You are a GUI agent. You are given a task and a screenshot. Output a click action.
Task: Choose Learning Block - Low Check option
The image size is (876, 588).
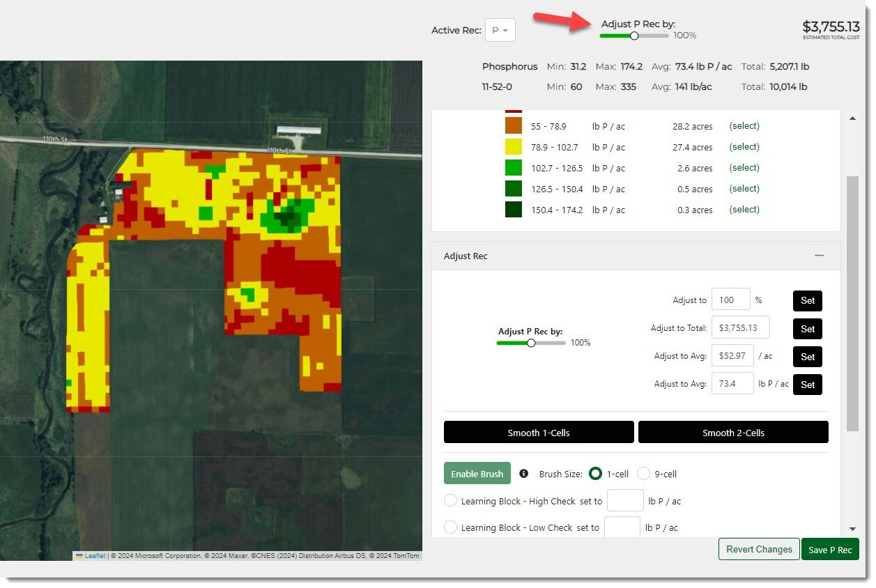(x=450, y=527)
